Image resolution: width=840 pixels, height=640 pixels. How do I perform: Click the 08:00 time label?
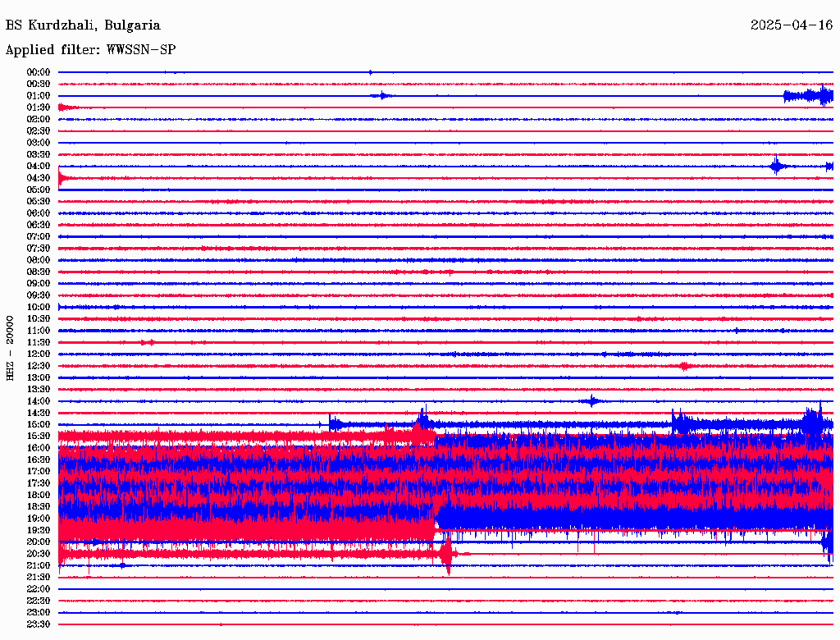point(39,260)
